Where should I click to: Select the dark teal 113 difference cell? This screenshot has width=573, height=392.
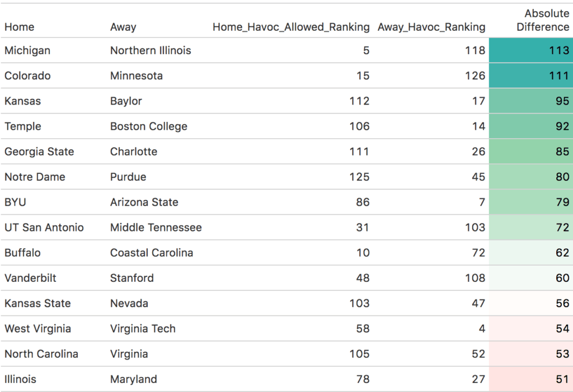click(531, 50)
